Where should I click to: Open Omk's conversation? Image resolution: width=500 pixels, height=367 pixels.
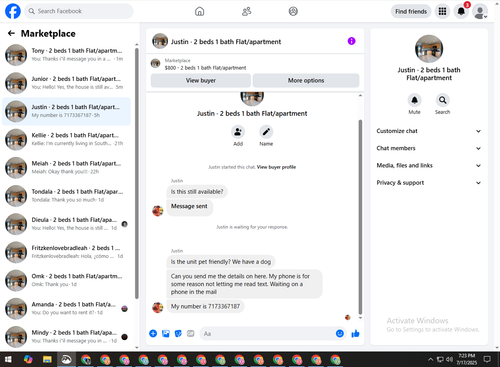66,280
